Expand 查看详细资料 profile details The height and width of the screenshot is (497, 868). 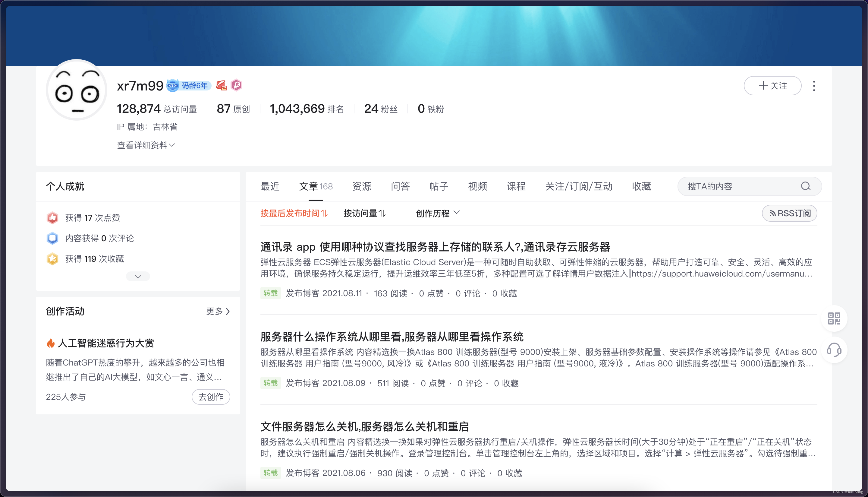pyautogui.click(x=146, y=145)
